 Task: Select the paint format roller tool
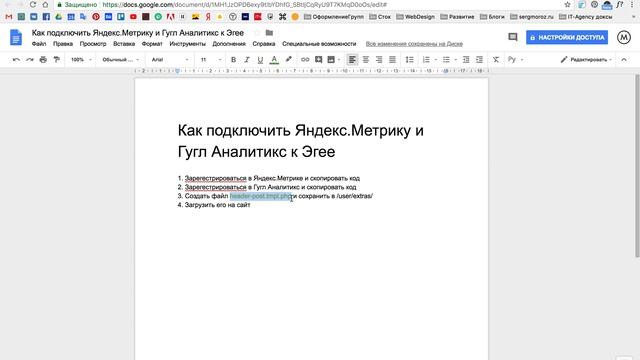[x=57, y=60]
